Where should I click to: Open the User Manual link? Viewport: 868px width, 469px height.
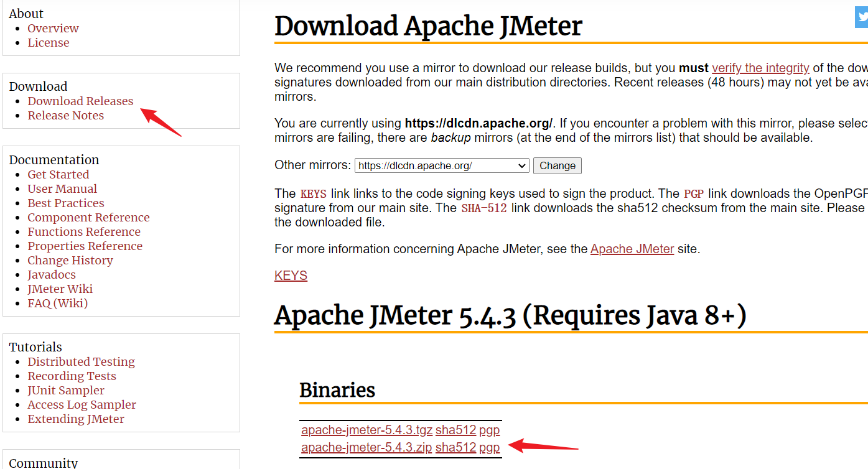62,188
